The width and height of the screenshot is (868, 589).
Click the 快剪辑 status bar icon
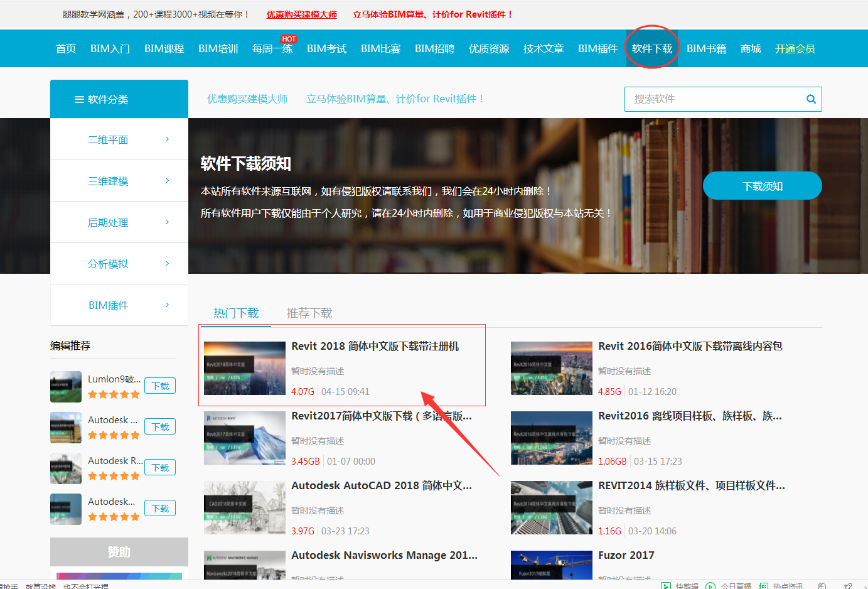(x=665, y=585)
